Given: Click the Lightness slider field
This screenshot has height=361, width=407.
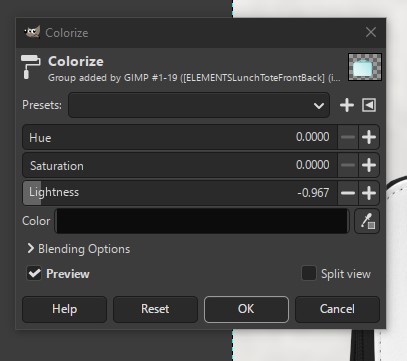Looking at the screenshot, I should [180, 193].
